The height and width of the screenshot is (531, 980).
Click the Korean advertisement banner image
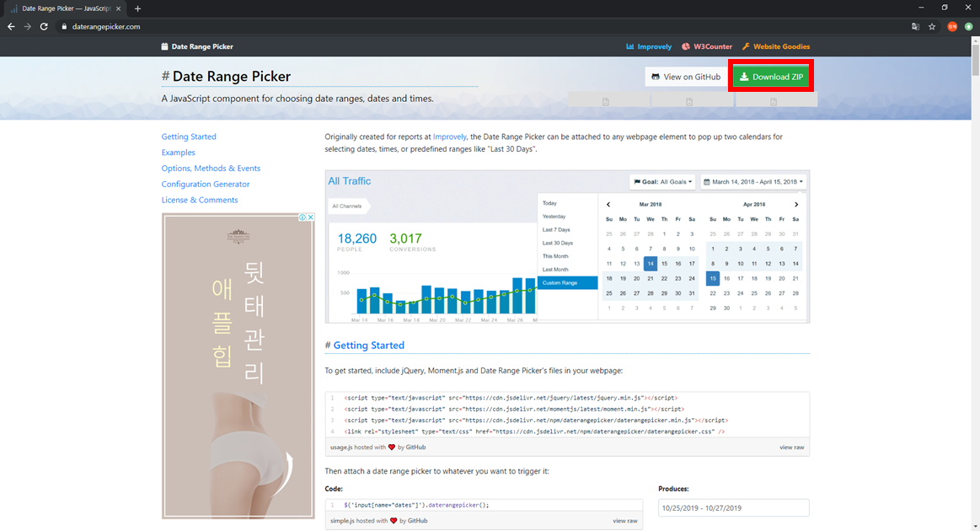238,366
